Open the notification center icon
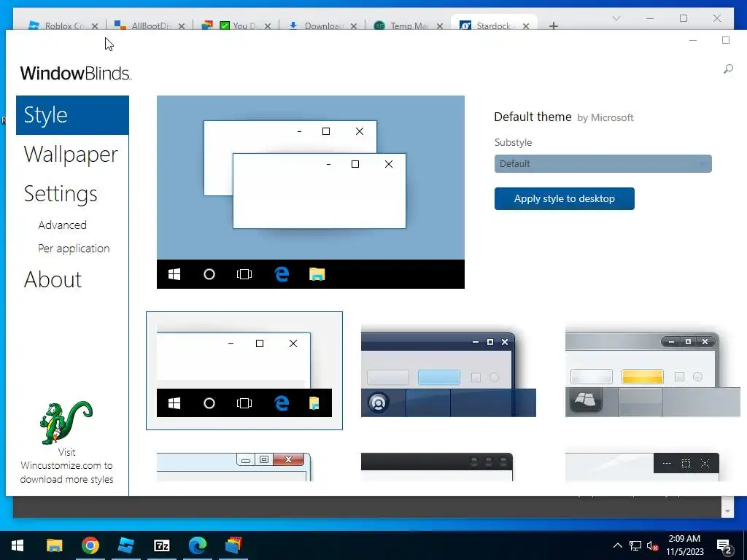Image resolution: width=747 pixels, height=560 pixels. pyautogui.click(x=724, y=546)
